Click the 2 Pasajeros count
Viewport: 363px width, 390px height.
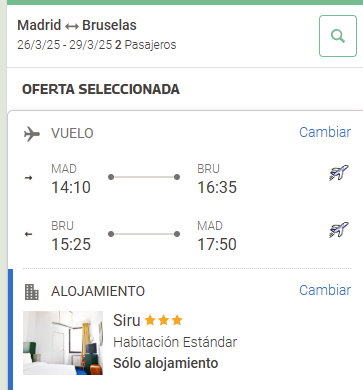(x=146, y=45)
